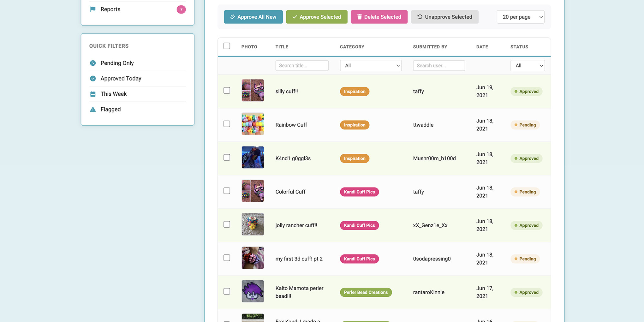Click Delete Selected button
Image resolution: width=644 pixels, height=322 pixels.
pos(379,17)
